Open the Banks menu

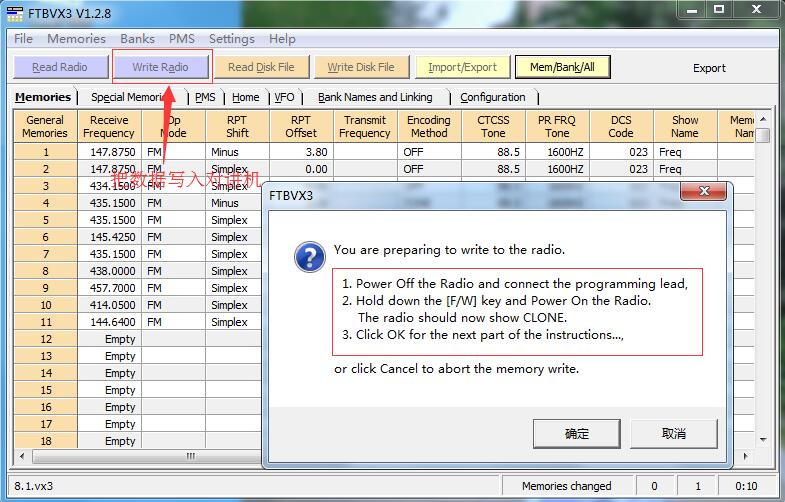pos(137,39)
